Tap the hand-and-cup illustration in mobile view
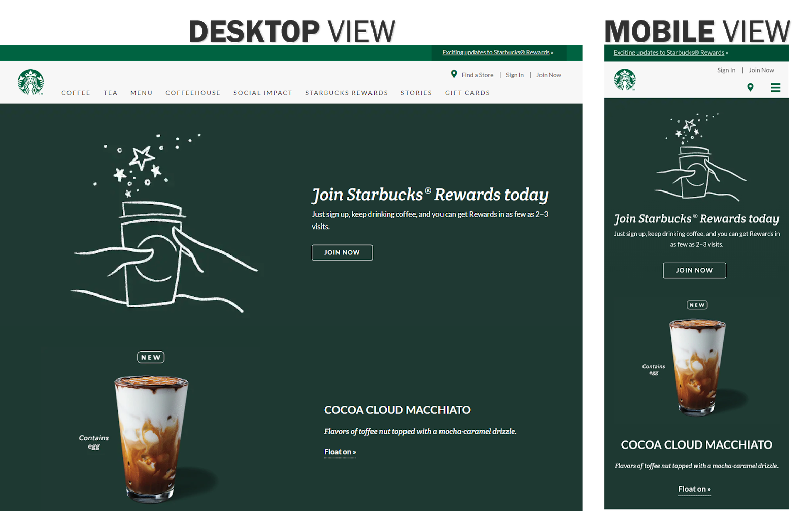812x511 pixels. tap(700, 156)
